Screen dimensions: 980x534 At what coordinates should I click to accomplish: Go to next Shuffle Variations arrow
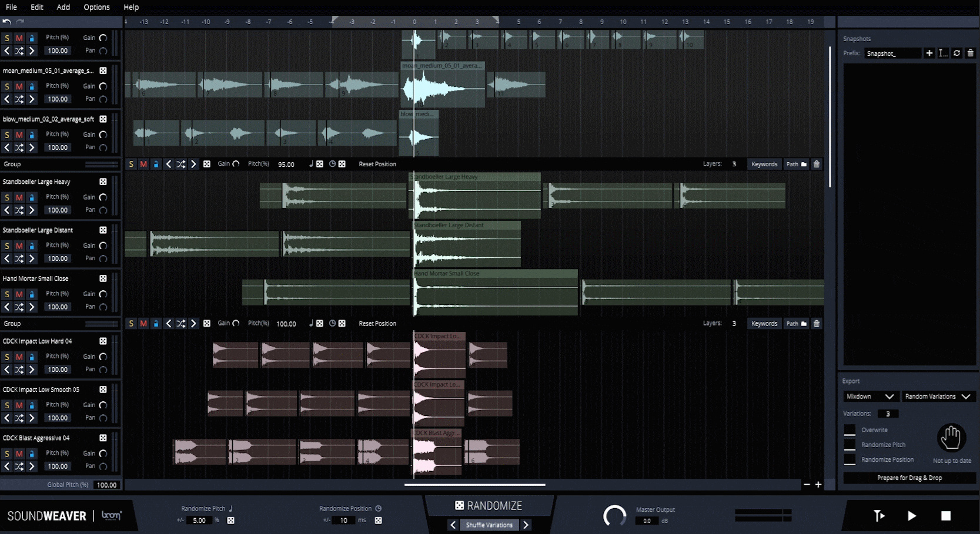(x=526, y=525)
